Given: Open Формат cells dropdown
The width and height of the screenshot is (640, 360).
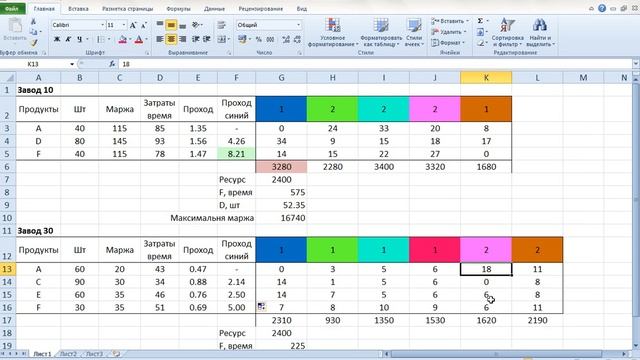Looking at the screenshot, I should coord(448,42).
